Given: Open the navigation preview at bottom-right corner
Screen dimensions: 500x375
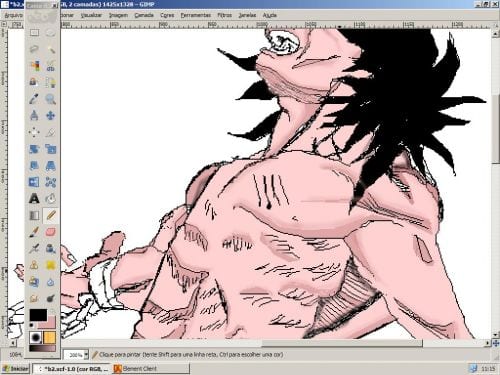Looking at the screenshot, I should click(x=496, y=343).
